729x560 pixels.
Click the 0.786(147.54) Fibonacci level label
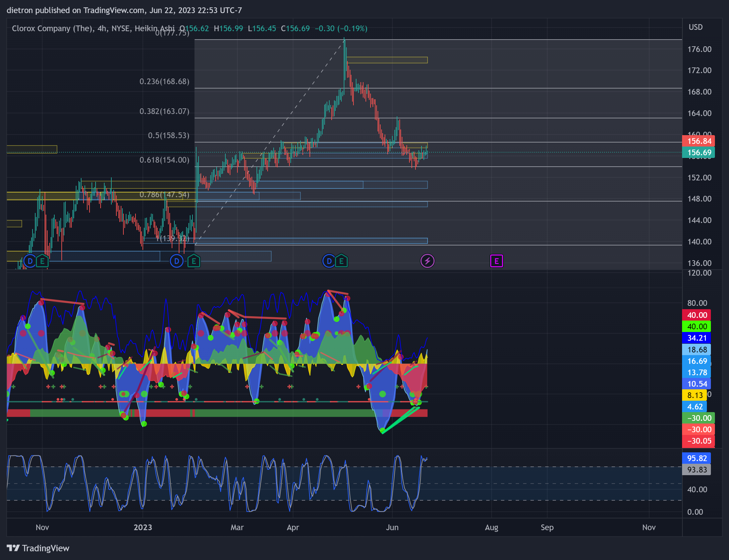click(x=164, y=194)
